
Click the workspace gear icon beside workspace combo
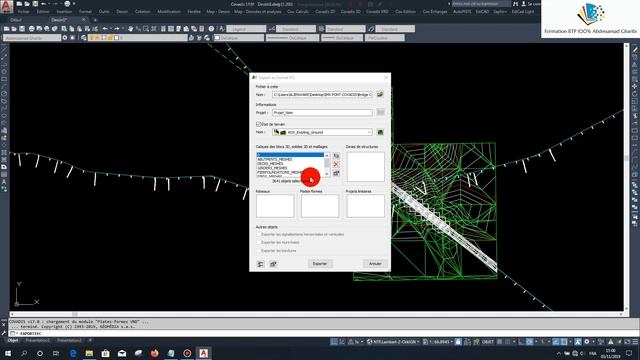(65, 38)
